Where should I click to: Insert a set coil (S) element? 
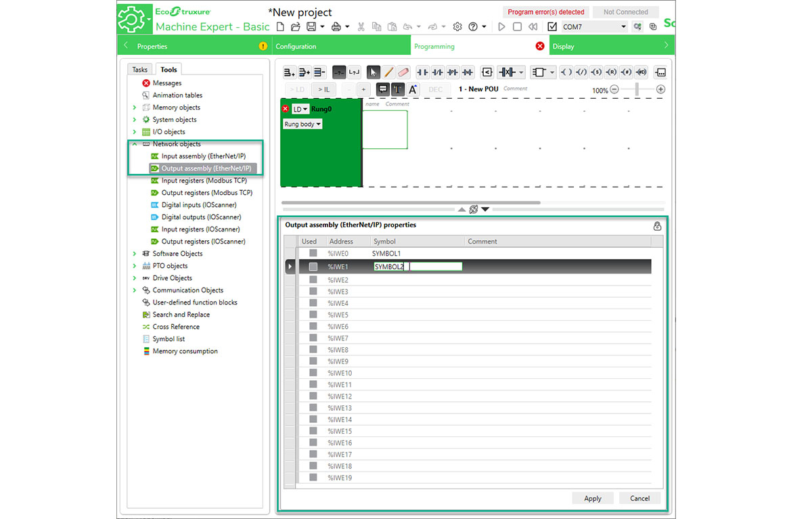click(596, 72)
